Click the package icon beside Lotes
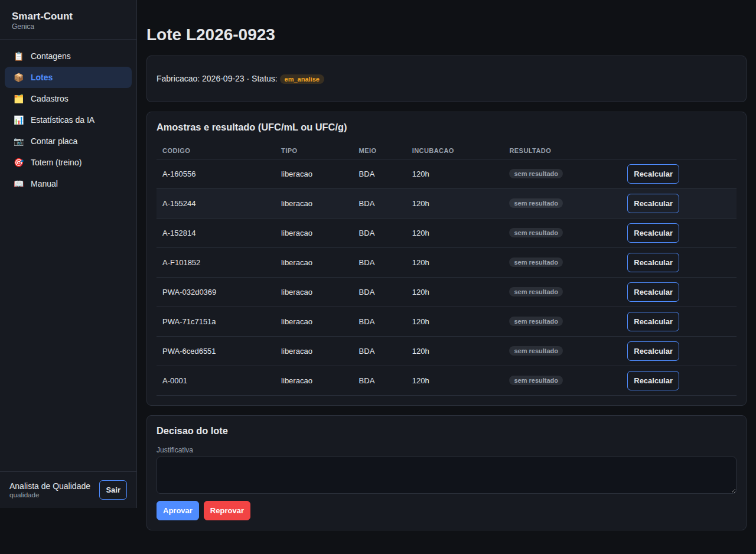Image resolution: width=756 pixels, height=554 pixels. point(19,77)
